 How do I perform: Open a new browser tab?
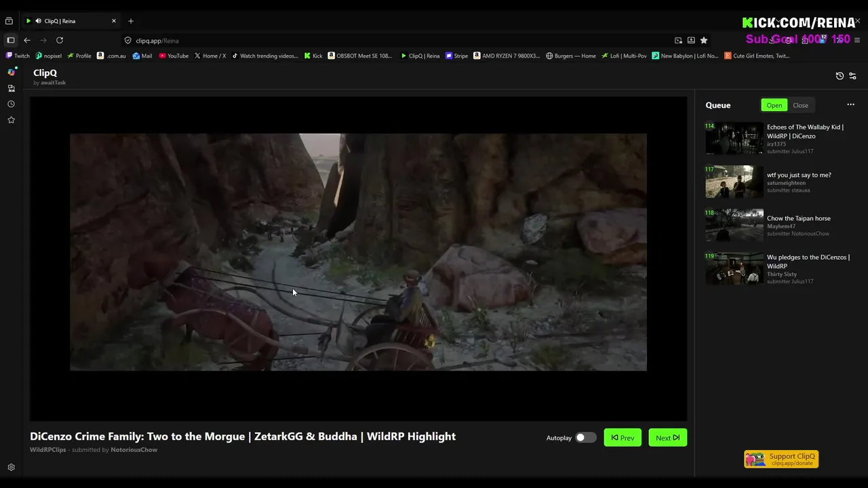click(x=131, y=21)
